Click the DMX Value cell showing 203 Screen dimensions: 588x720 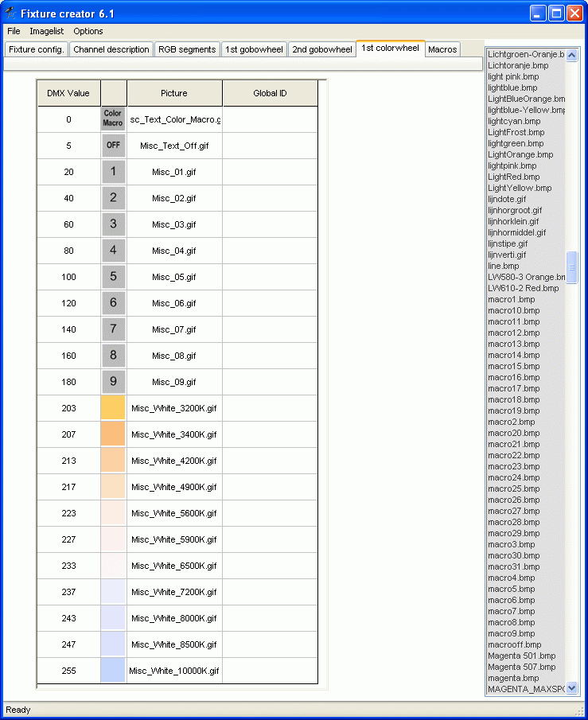click(69, 408)
